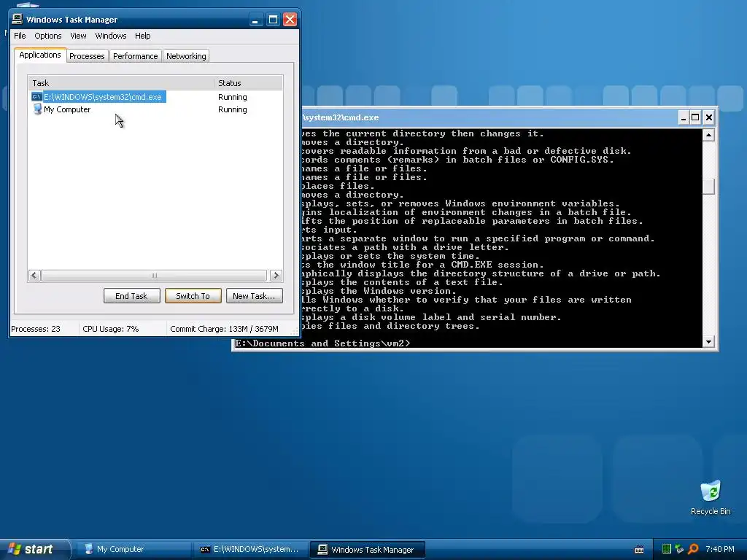Click the Switch To button
This screenshot has height=560, width=747.
193,296
